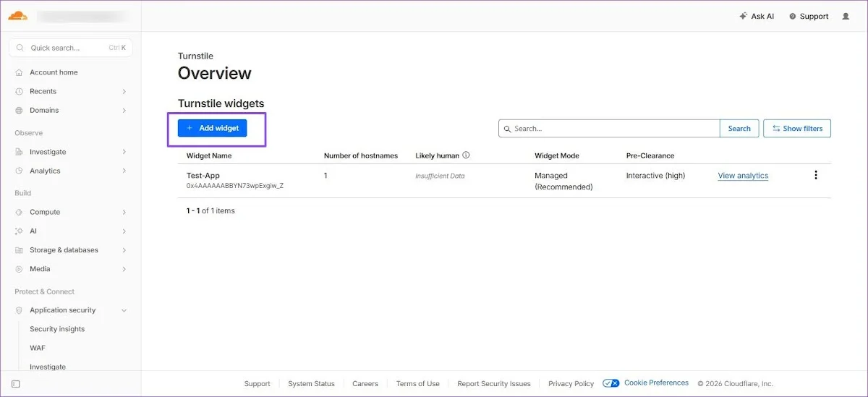Screen dimensions: 868x397
Task: Click the Search button
Action: click(739, 128)
